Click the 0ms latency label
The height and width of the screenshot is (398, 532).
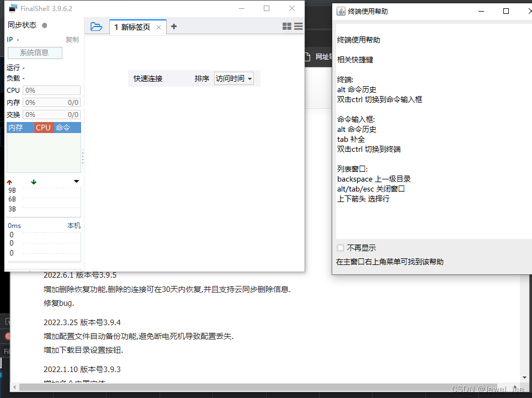14,226
